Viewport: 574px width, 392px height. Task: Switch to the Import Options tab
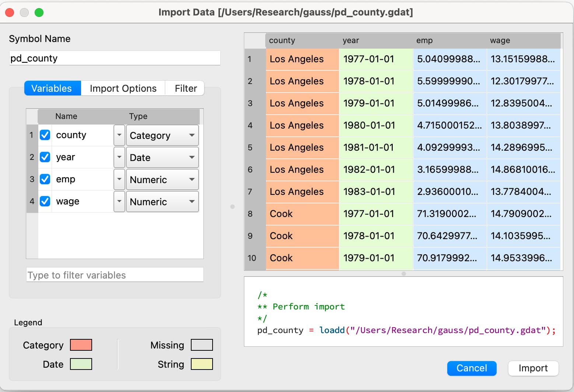pyautogui.click(x=123, y=88)
